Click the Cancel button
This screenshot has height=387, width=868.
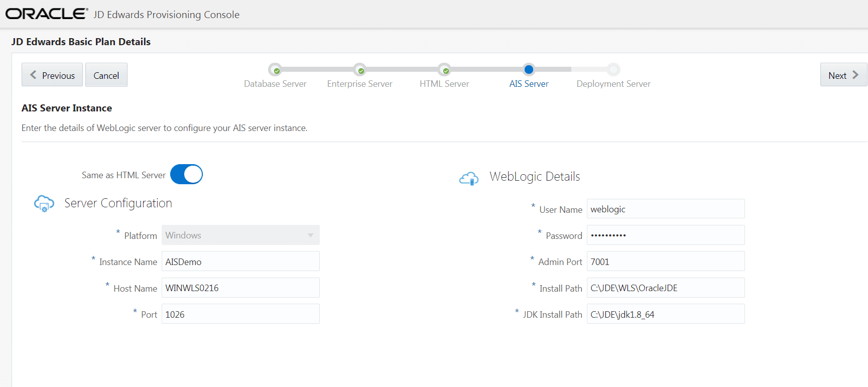click(106, 75)
